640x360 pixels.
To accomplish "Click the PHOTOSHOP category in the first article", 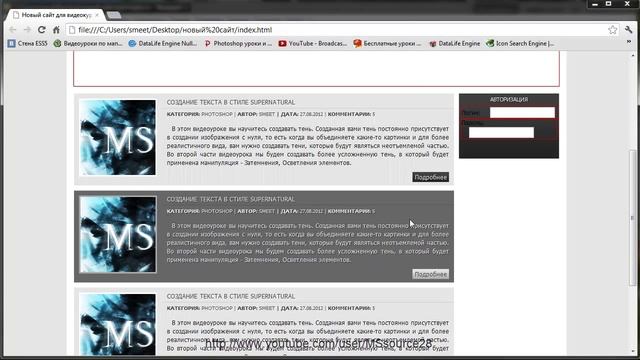I will click(217, 114).
